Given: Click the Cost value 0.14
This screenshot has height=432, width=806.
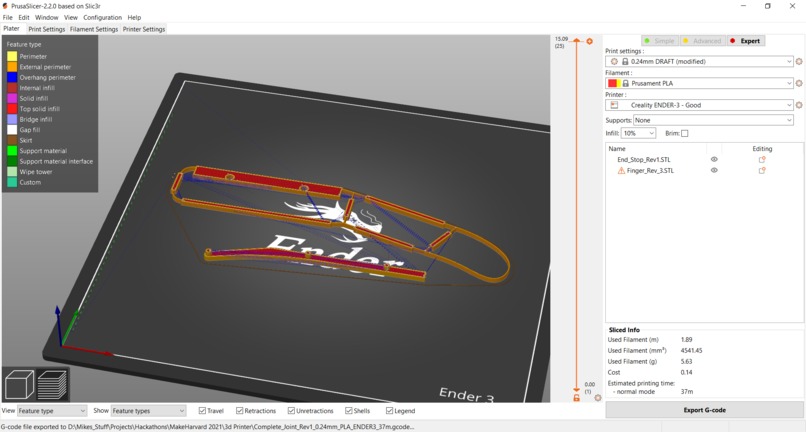Looking at the screenshot, I should point(686,372).
